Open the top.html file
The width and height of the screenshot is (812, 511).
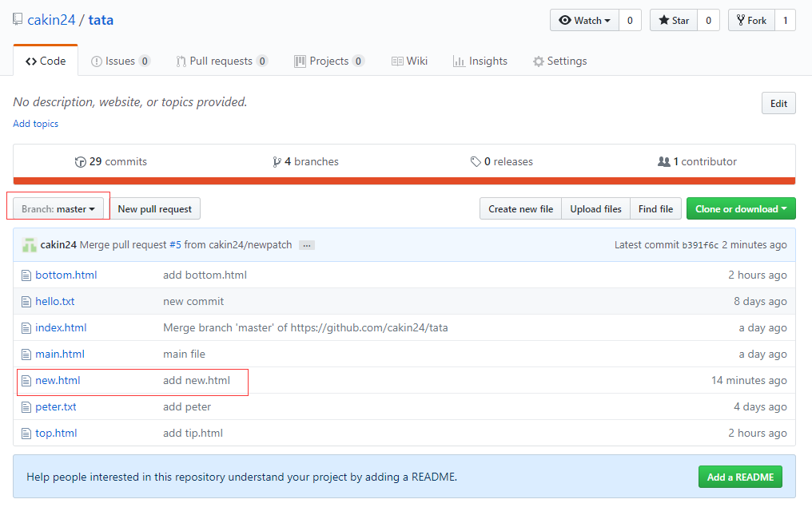click(57, 434)
